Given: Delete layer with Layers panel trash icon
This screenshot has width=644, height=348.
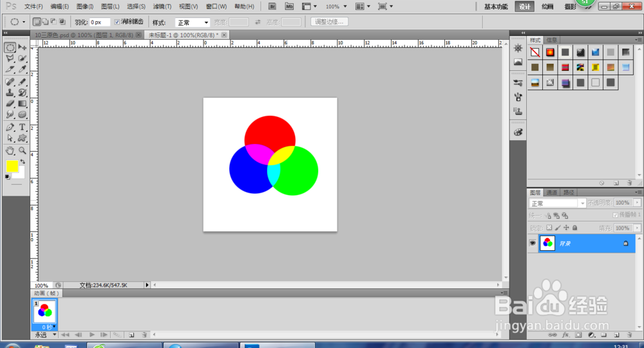Looking at the screenshot, I should click(x=629, y=335).
